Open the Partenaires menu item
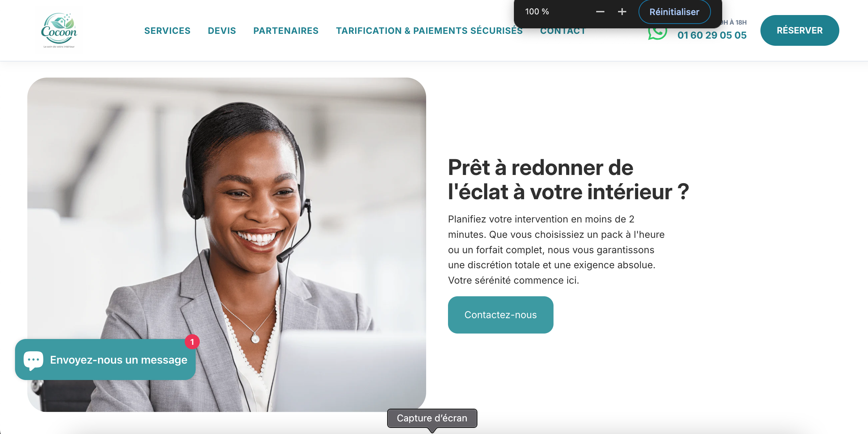 click(286, 31)
